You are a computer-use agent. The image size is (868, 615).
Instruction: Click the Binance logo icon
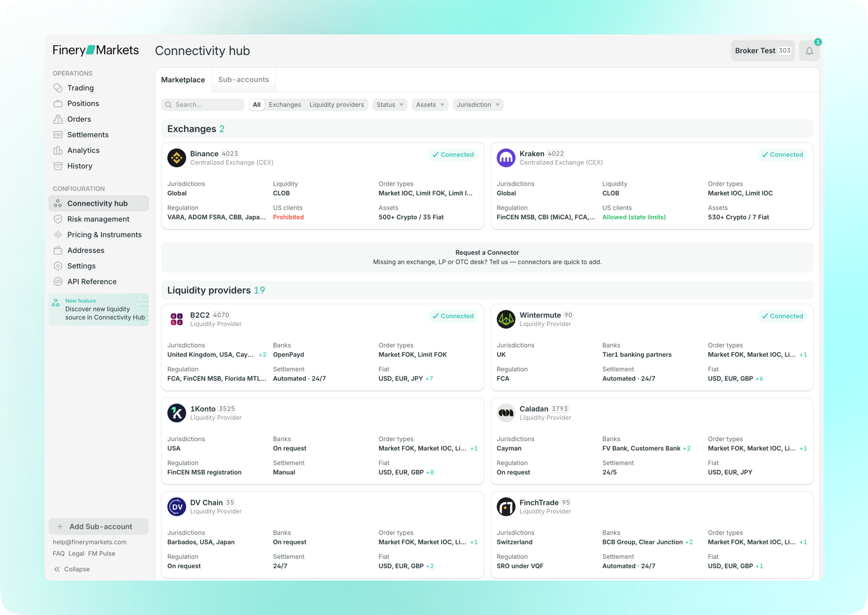click(176, 158)
